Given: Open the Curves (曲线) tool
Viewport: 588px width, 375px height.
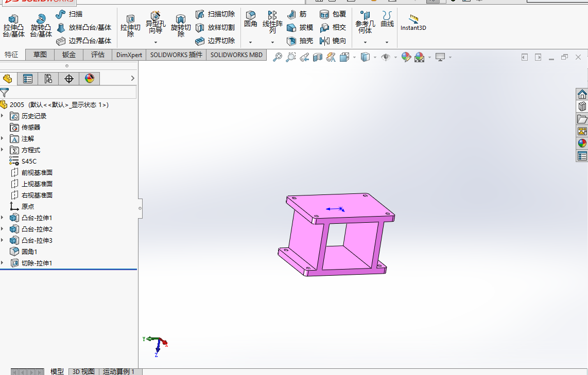Looking at the screenshot, I should pos(387,19).
